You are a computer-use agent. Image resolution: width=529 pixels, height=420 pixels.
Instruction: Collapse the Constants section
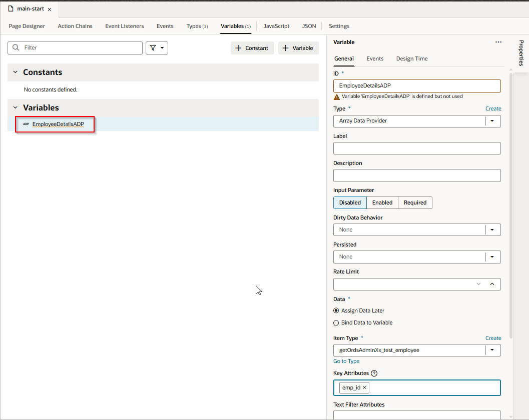coord(15,72)
